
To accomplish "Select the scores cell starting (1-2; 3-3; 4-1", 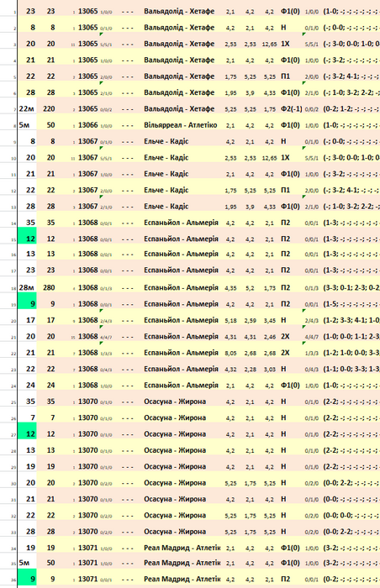I will pyautogui.click(x=351, y=320).
